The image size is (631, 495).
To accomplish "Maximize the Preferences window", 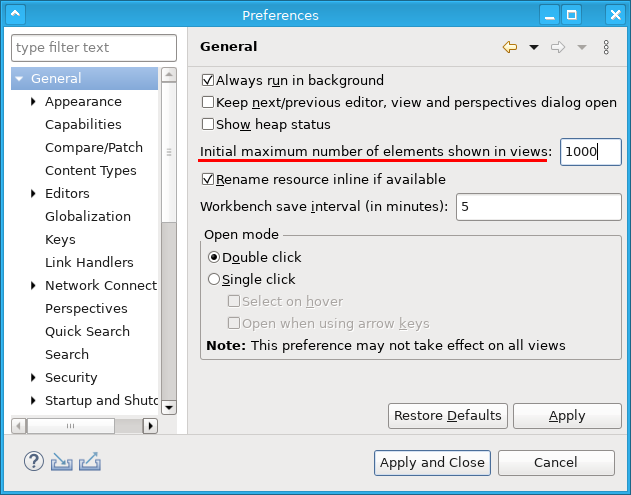I will pos(571,15).
